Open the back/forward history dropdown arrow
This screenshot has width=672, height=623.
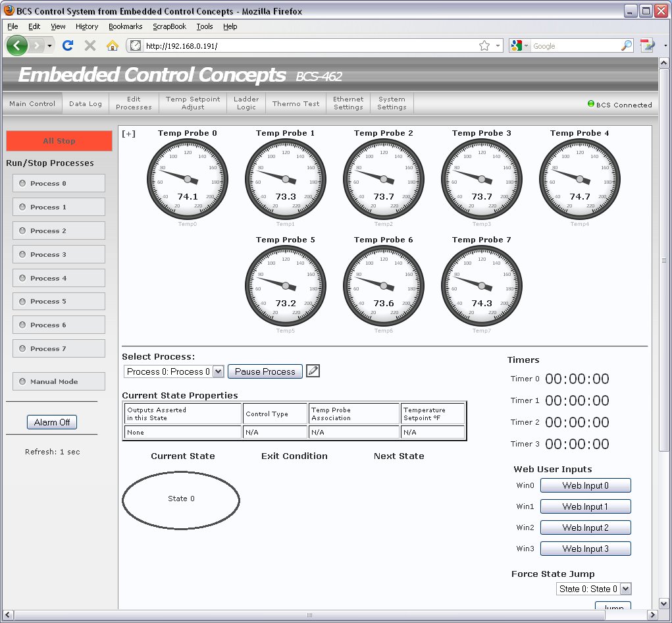click(50, 45)
